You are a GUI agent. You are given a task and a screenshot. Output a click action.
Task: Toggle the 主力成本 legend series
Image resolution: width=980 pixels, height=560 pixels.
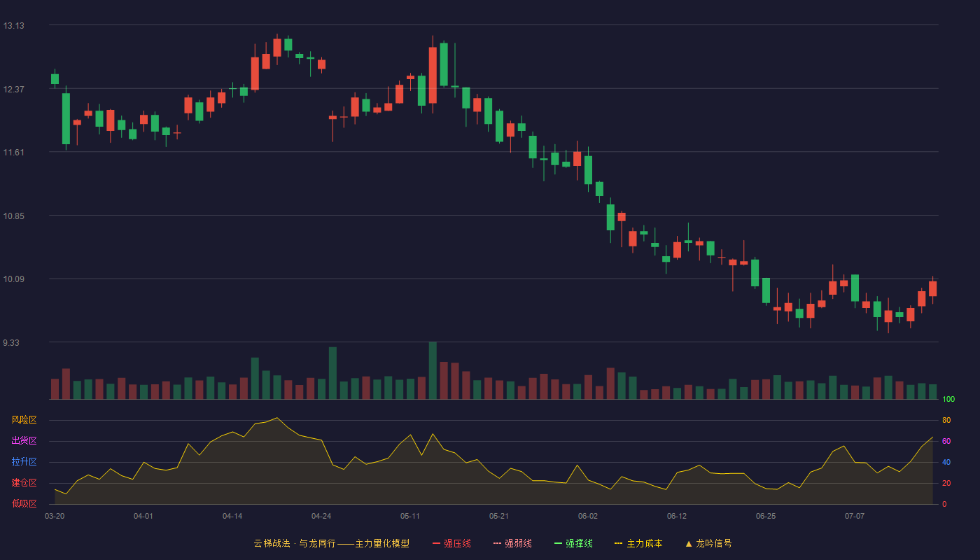point(638,543)
